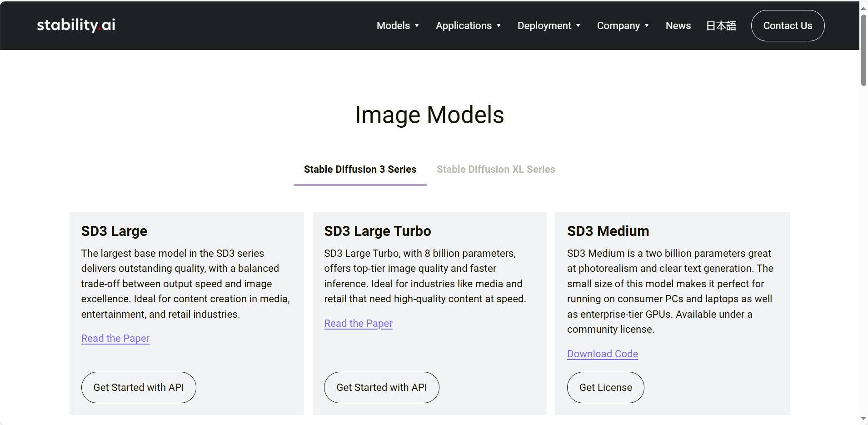Expand the Applications menu
The image size is (868, 425).
pyautogui.click(x=468, y=26)
